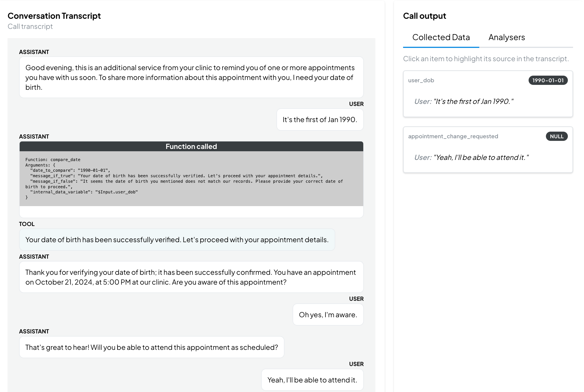
Task: Click the Call output heading
Action: 424,16
